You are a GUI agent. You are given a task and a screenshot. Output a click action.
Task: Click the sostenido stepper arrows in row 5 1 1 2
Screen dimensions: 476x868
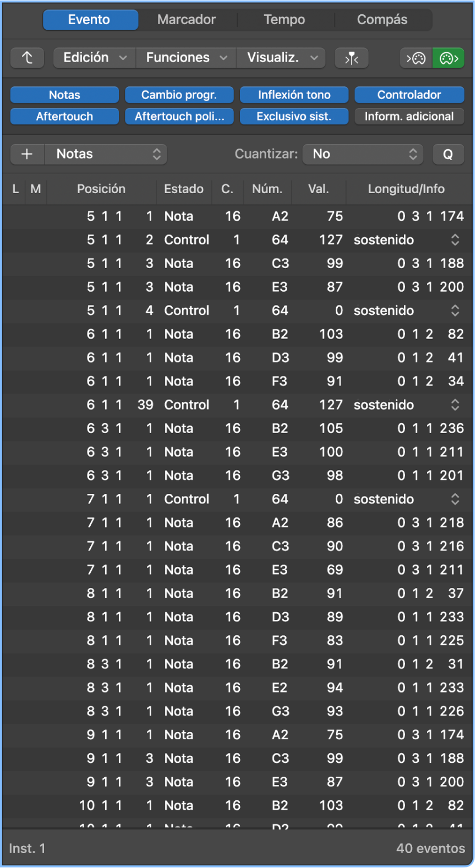pyautogui.click(x=455, y=240)
